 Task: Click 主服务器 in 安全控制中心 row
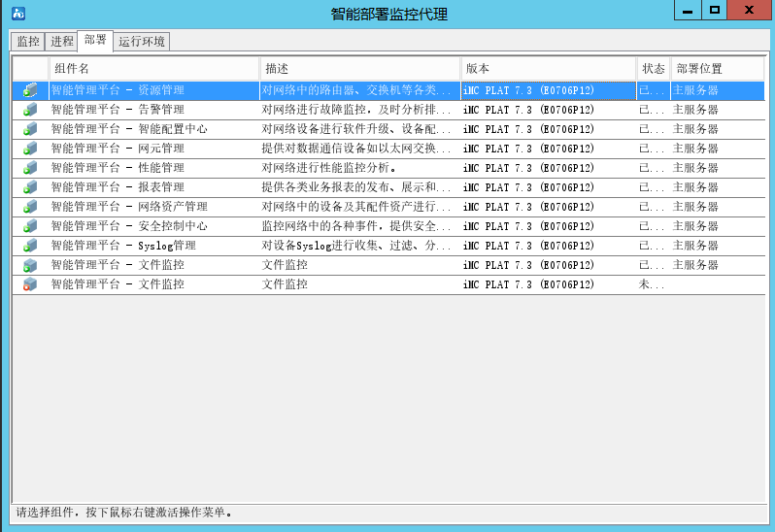(695, 226)
